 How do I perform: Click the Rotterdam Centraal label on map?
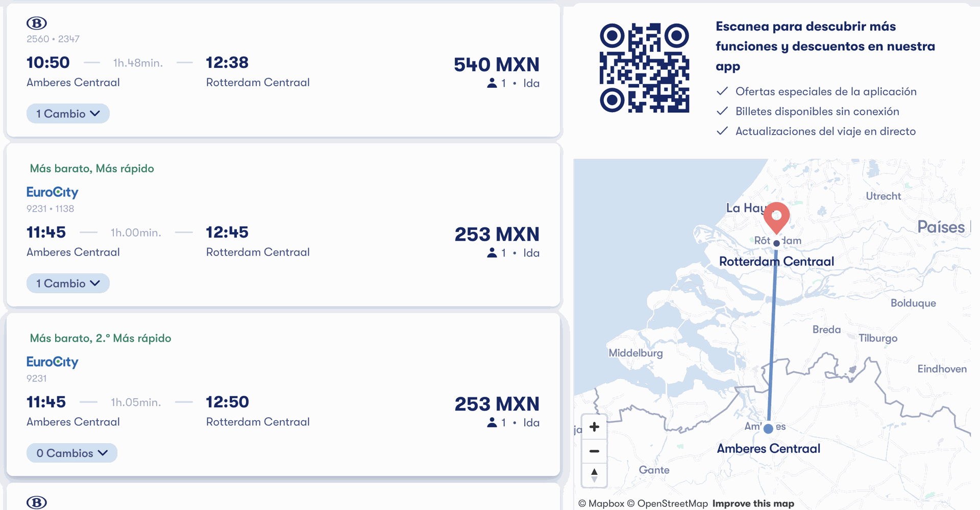pos(776,262)
